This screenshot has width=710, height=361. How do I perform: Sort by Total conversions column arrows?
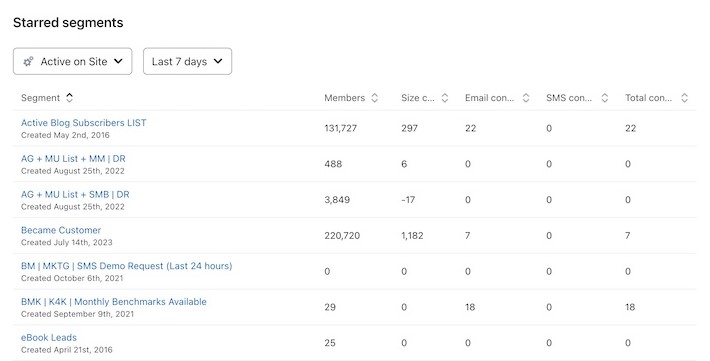685,97
